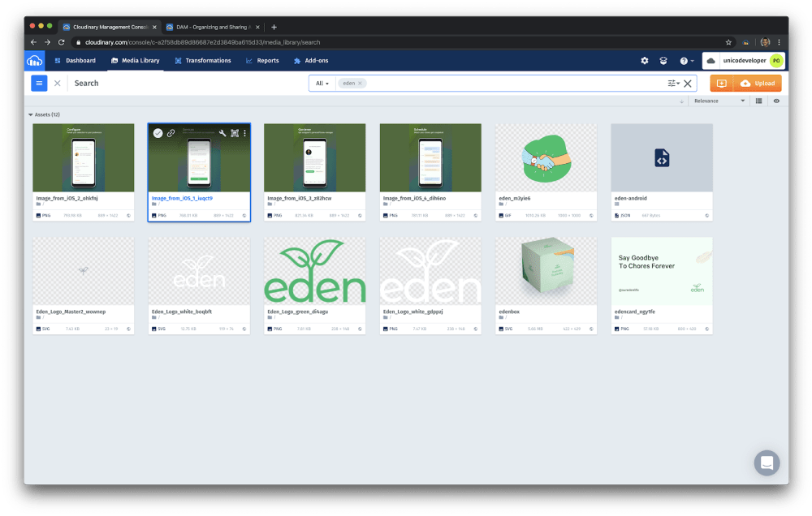The image size is (812, 516).
Task: Open a new browser tab
Action: point(274,27)
